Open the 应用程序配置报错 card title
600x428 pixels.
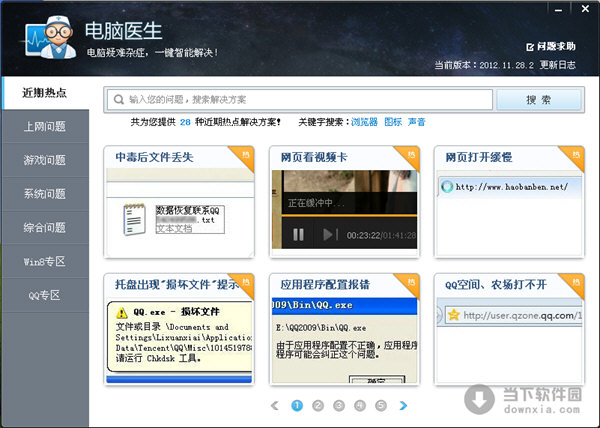tap(325, 285)
